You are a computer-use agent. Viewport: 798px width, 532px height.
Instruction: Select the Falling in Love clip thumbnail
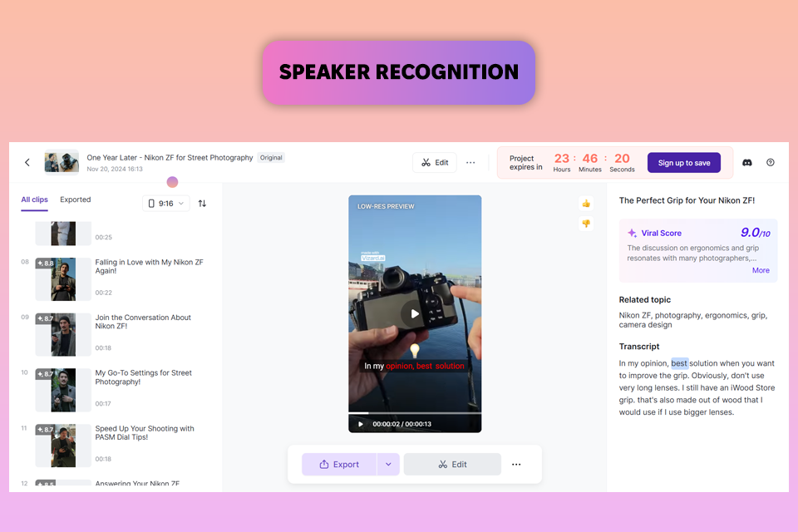pos(63,279)
